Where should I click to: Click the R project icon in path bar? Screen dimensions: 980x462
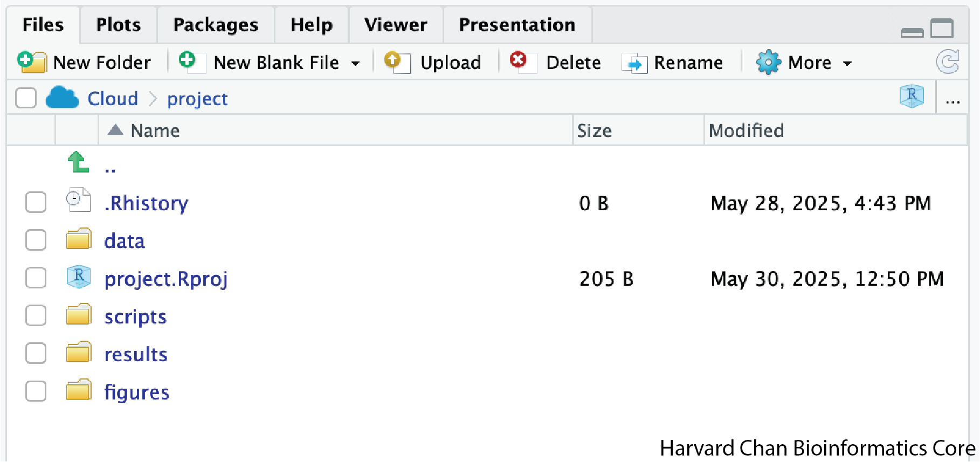[x=912, y=96]
